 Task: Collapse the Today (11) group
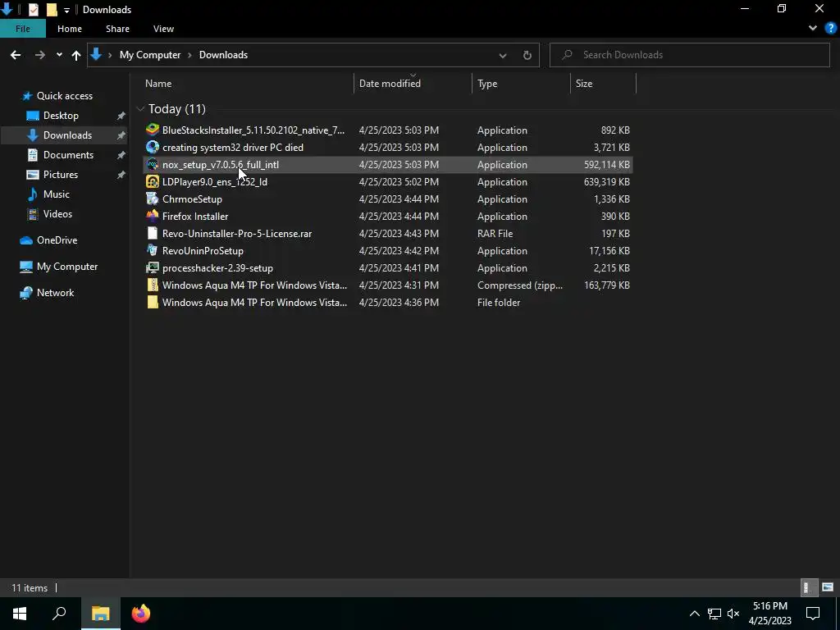[x=141, y=109]
